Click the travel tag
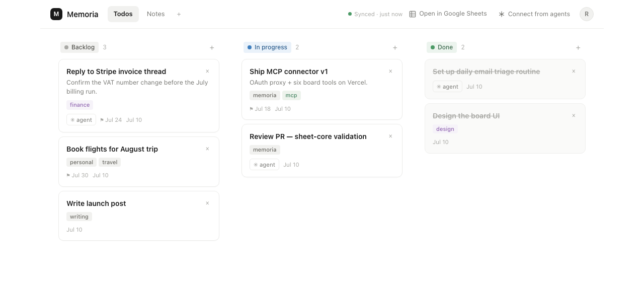644x282 pixels. [110, 162]
